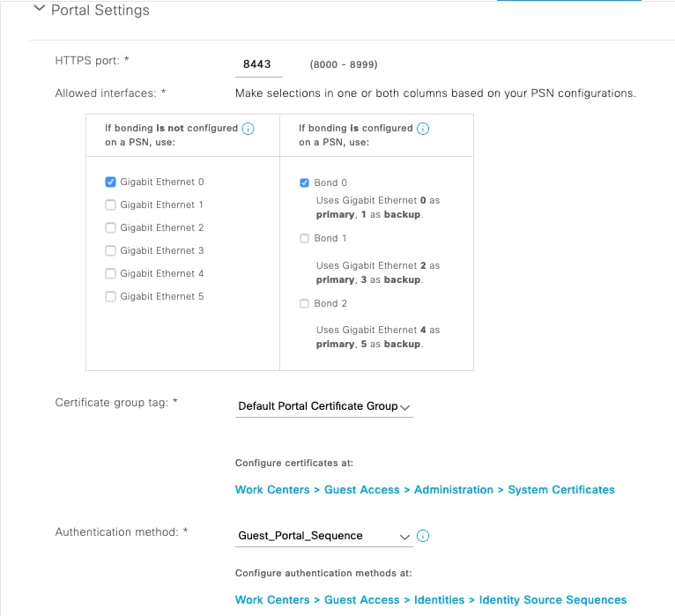This screenshot has width=675, height=616.
Task: Select Gigabit Ethernet 3 checkbox
Action: coord(110,251)
